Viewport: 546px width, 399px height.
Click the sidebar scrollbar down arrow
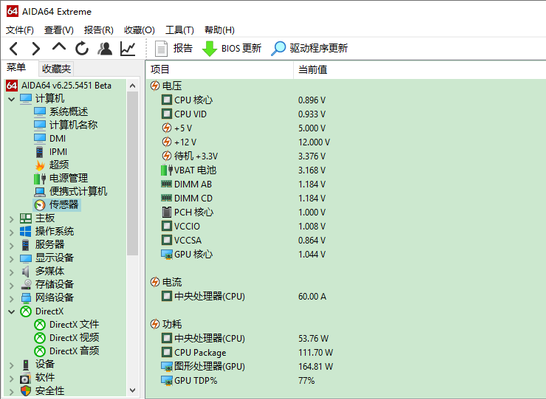point(133,390)
